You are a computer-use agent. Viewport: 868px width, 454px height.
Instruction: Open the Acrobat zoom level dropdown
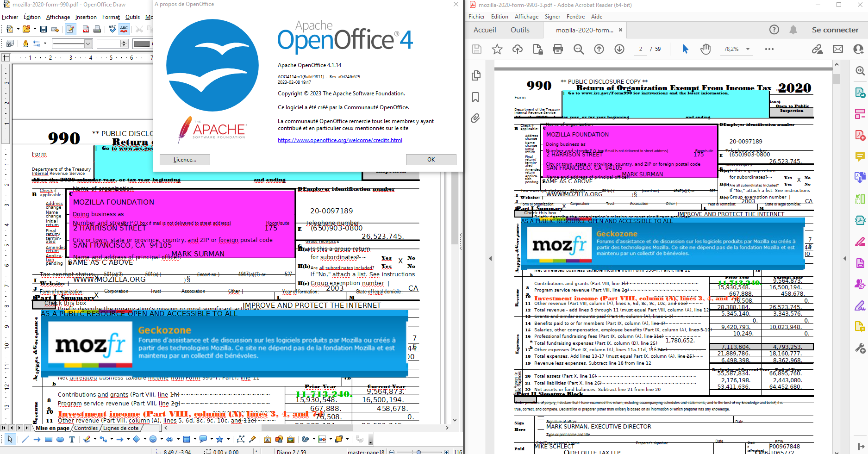(748, 49)
